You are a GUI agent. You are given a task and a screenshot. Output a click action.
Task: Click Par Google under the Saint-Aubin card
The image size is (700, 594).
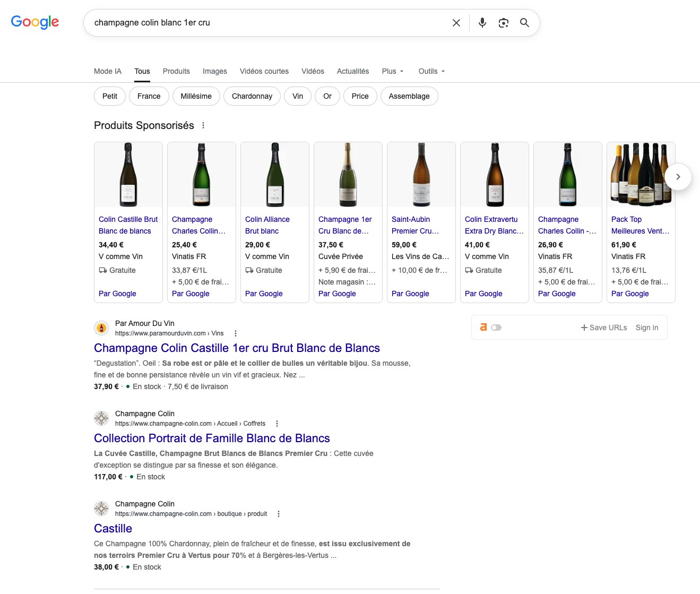[x=410, y=294]
